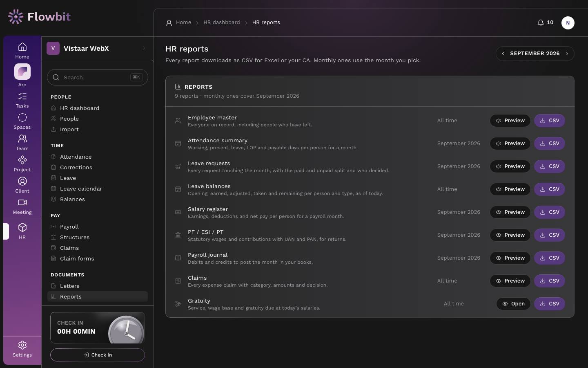
Task: Go to Home in the breadcrumb
Action: click(x=183, y=22)
